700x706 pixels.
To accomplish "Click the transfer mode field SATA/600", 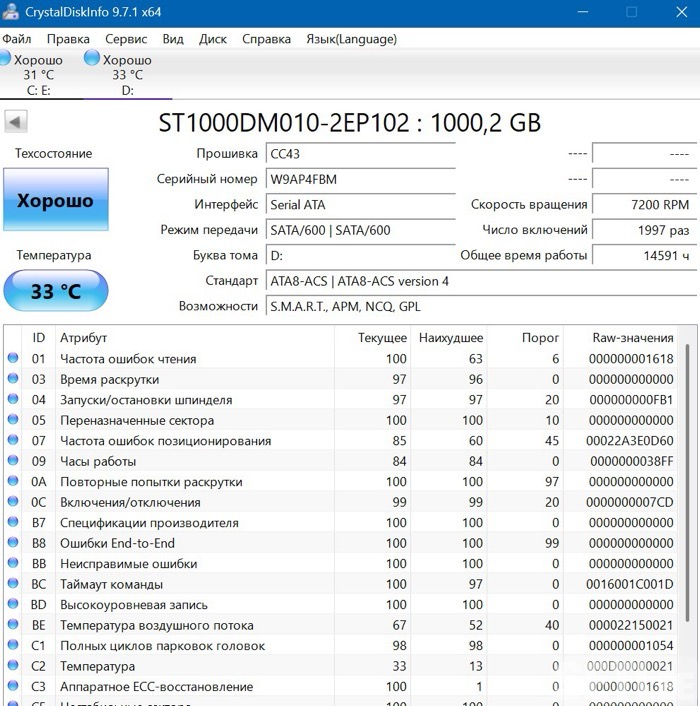I will pyautogui.click(x=361, y=230).
